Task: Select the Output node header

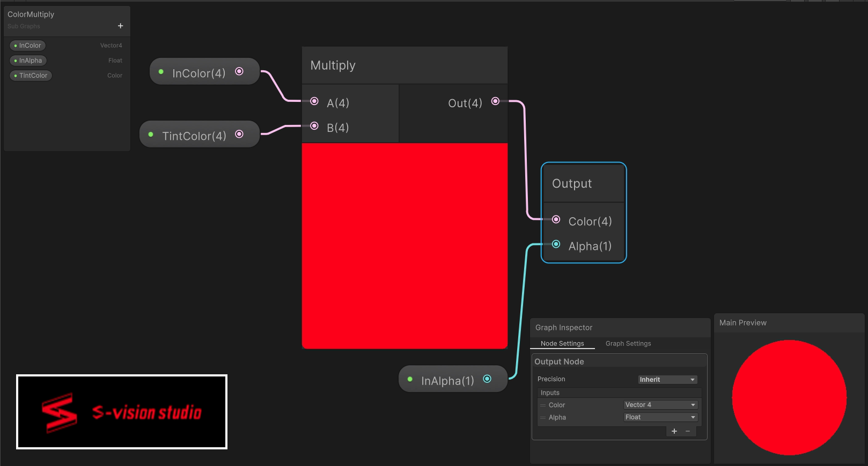Action: [x=584, y=183]
